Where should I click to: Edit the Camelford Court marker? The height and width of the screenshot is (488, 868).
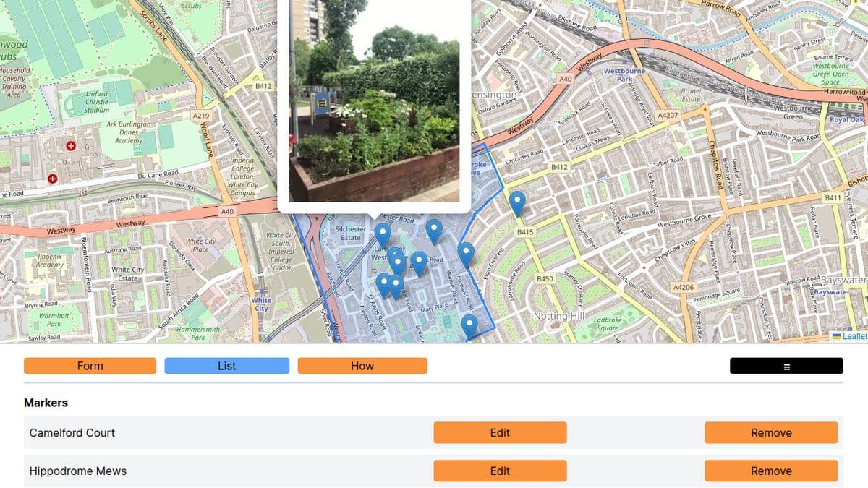point(500,433)
